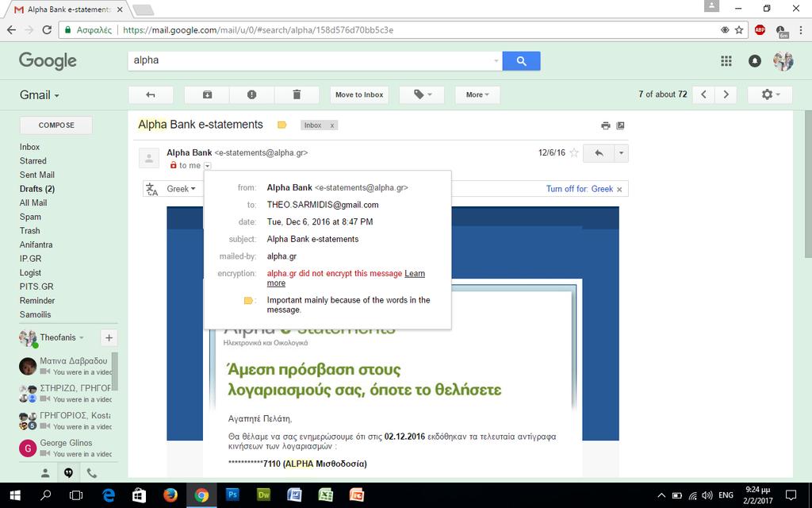The width and height of the screenshot is (812, 508).
Task: Open the AdBlock Plus extension
Action: click(760, 30)
